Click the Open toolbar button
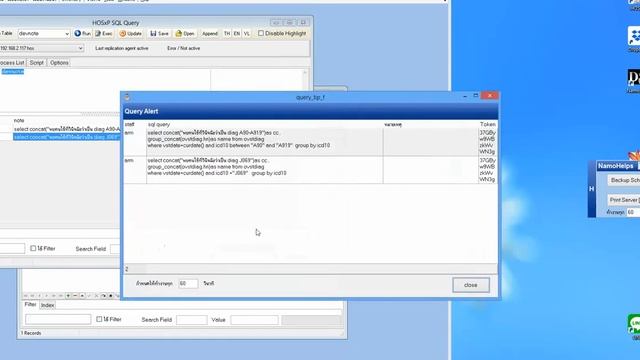Screen dimensions: 640x360 coord(185,33)
